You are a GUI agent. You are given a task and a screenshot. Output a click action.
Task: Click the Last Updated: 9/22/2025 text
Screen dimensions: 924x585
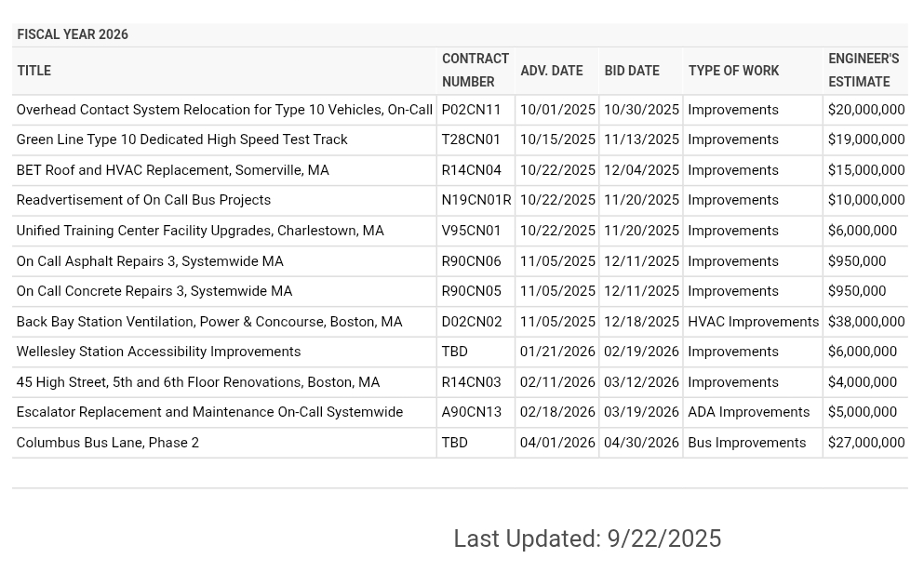[587, 538]
